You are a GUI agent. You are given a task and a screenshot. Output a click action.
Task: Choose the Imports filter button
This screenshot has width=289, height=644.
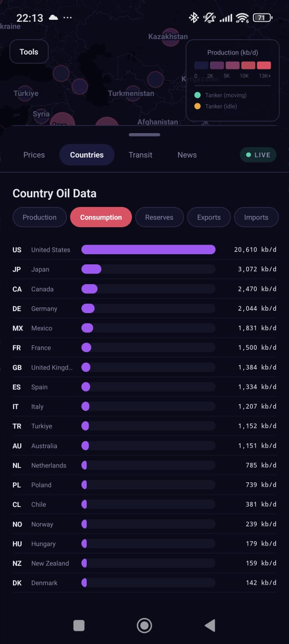point(256,217)
